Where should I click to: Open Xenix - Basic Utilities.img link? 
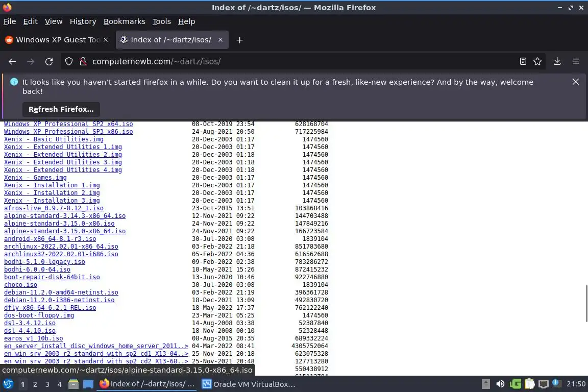click(54, 139)
